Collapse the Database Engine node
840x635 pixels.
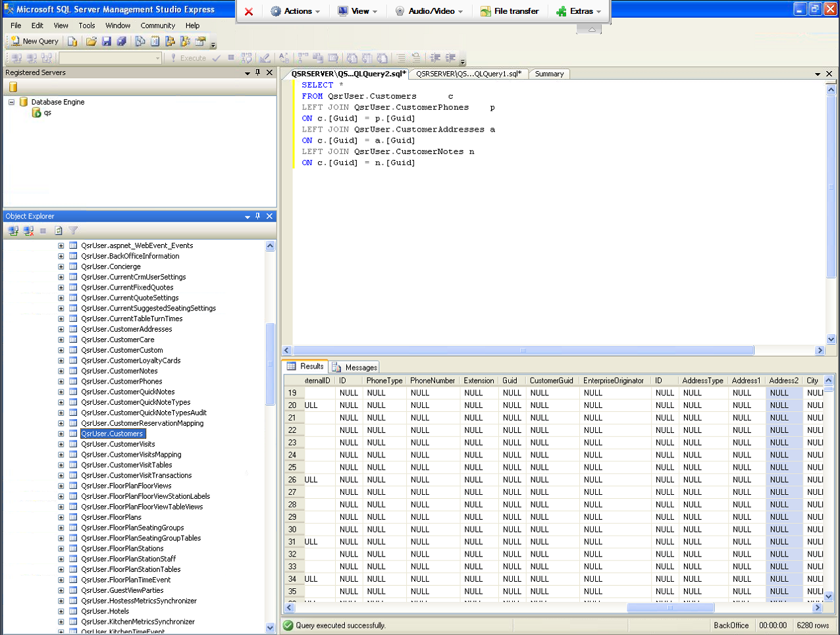click(12, 102)
